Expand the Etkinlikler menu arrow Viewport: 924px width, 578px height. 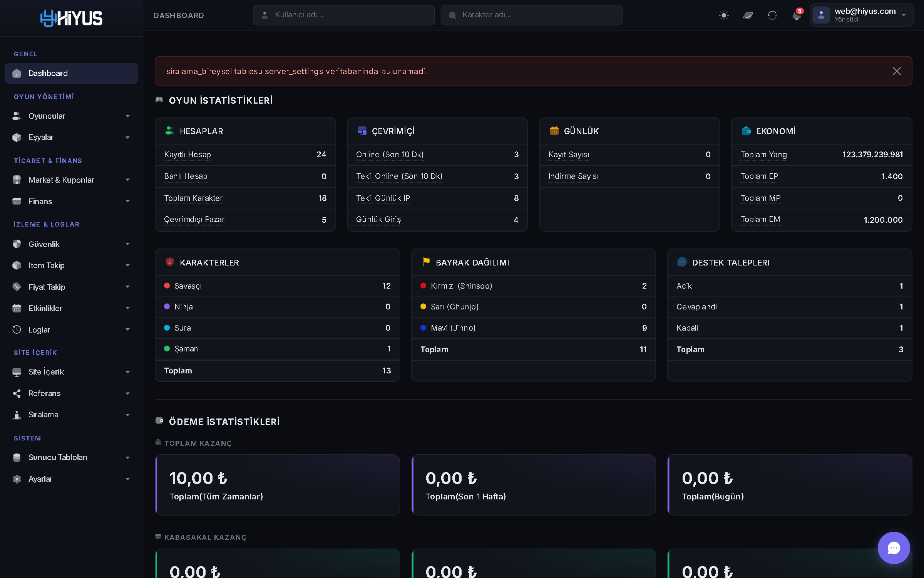[127, 308]
